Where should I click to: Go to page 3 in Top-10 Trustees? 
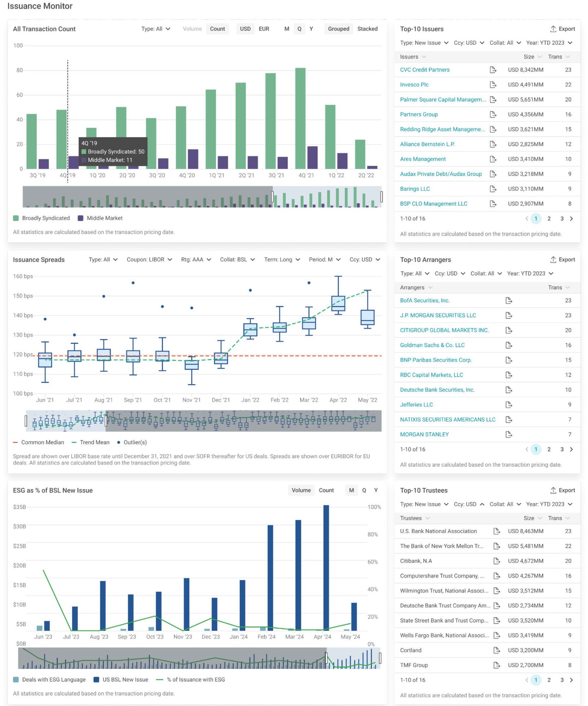coord(562,680)
